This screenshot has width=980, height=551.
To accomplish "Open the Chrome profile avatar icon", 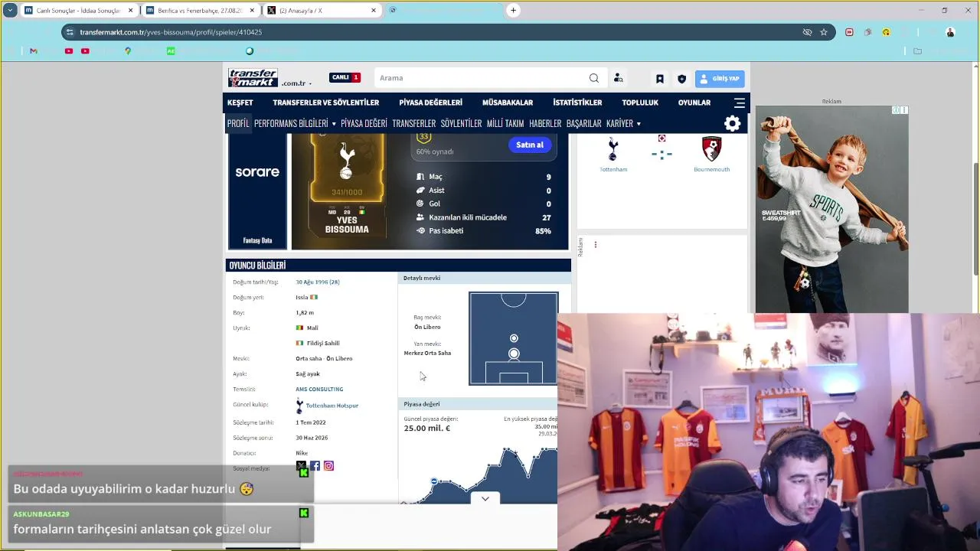I will tap(950, 32).
